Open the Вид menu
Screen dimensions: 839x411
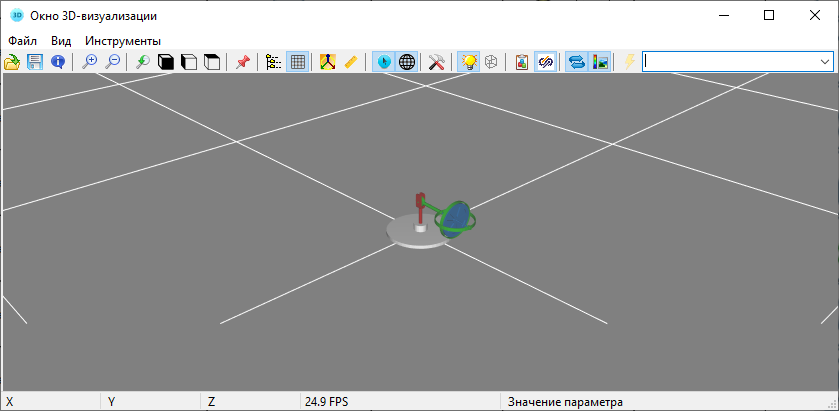coord(61,41)
